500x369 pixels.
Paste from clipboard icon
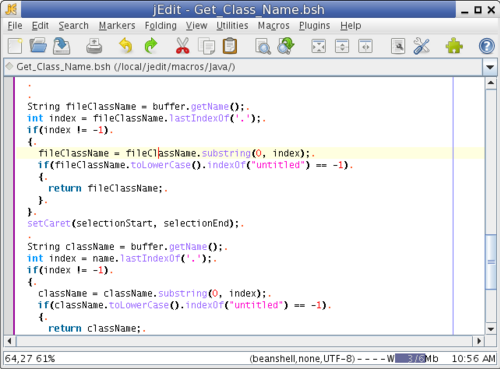(230, 46)
